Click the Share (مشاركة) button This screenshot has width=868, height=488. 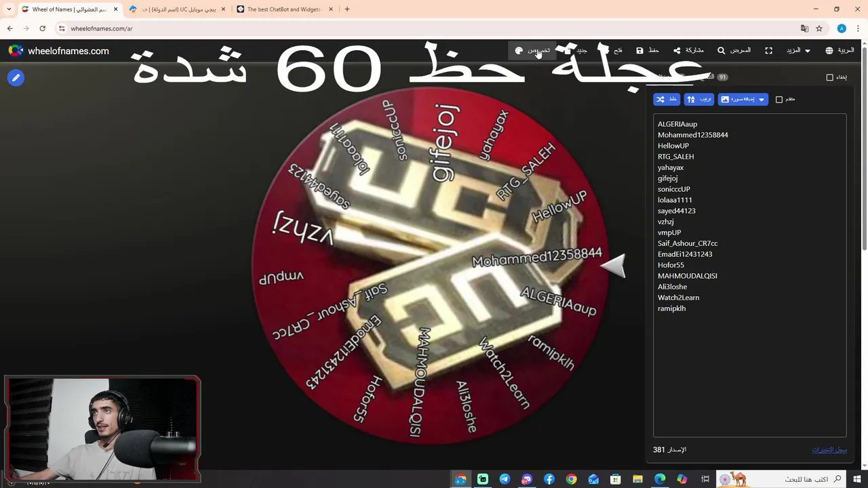coord(688,50)
